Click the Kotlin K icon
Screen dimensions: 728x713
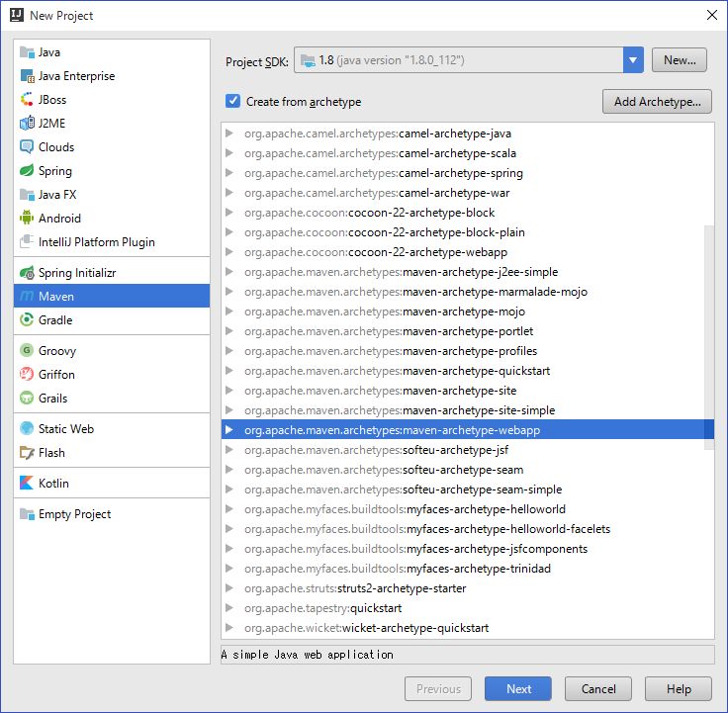click(27, 484)
